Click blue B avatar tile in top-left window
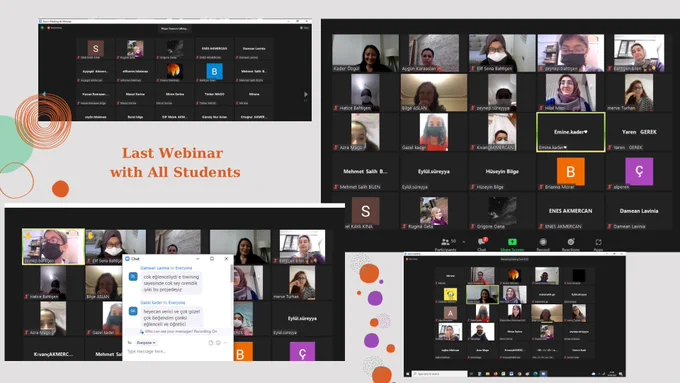 214,71
